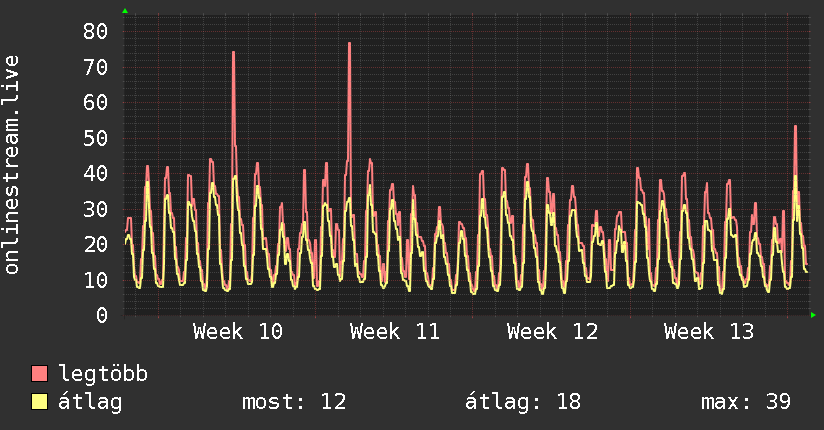
Task: Click the 60 y-axis tick label
Action: point(95,103)
